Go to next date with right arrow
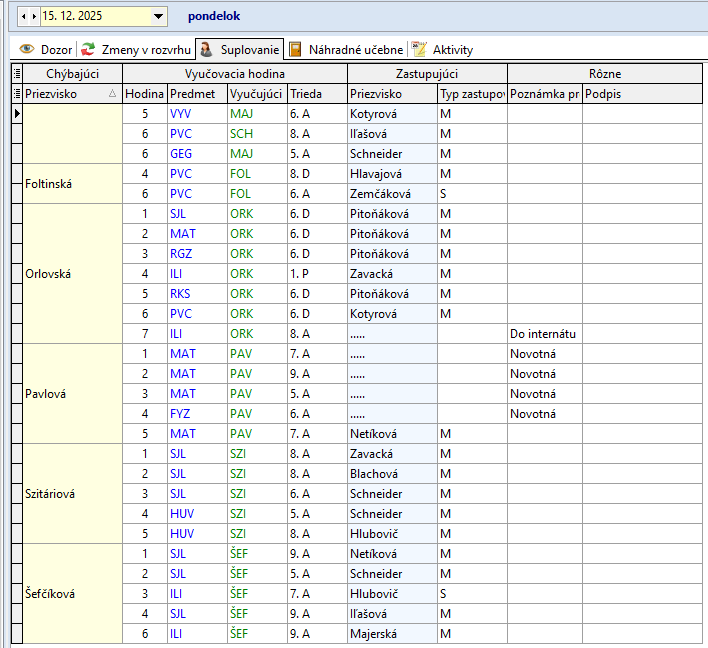This screenshot has height=648, width=708. (x=33, y=16)
